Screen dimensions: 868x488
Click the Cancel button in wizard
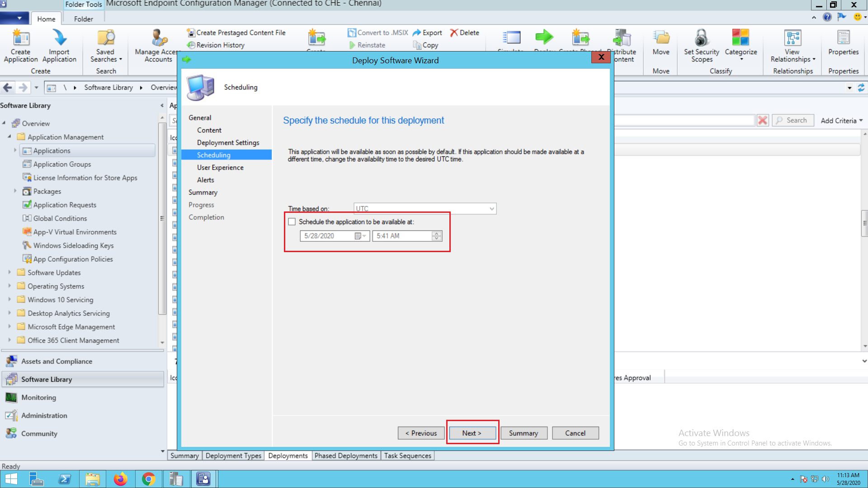575,433
